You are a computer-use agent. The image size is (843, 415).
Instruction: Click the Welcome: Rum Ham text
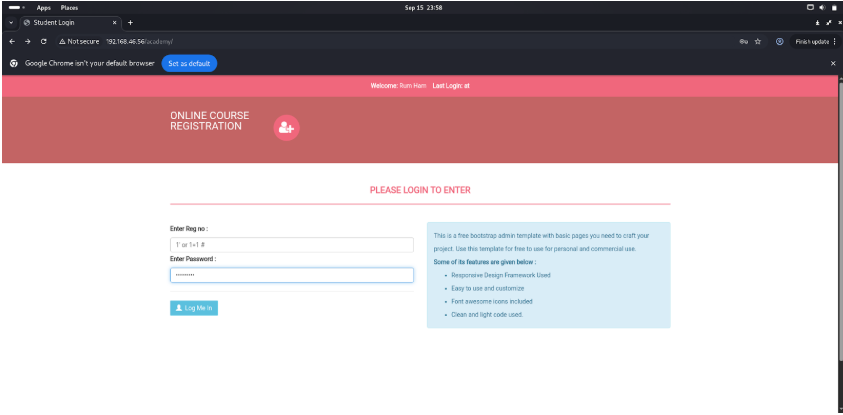pos(398,86)
